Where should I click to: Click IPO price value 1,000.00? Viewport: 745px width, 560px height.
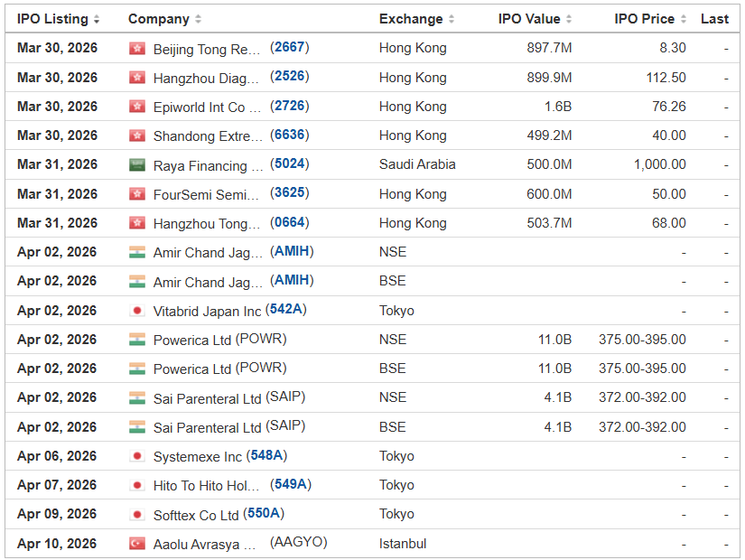click(659, 164)
